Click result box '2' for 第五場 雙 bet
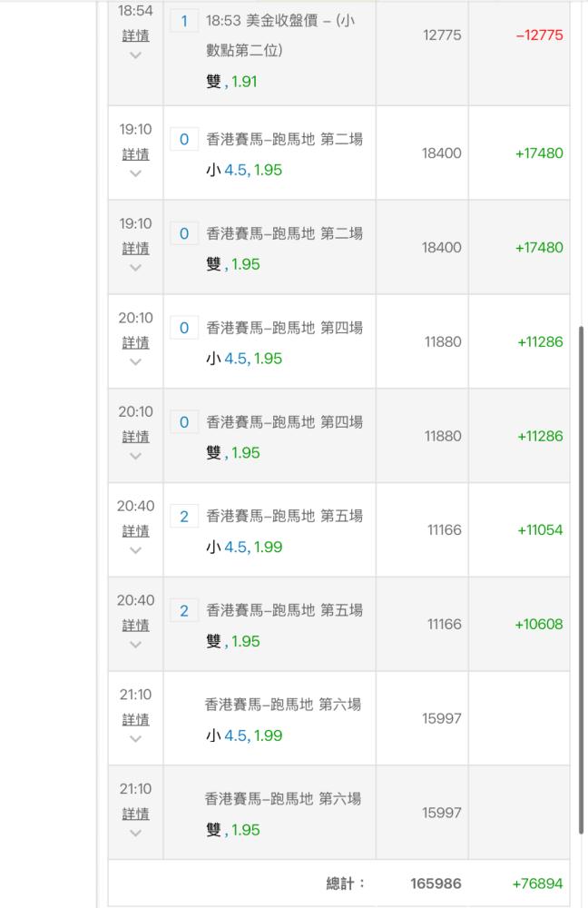588x908 pixels. [184, 610]
